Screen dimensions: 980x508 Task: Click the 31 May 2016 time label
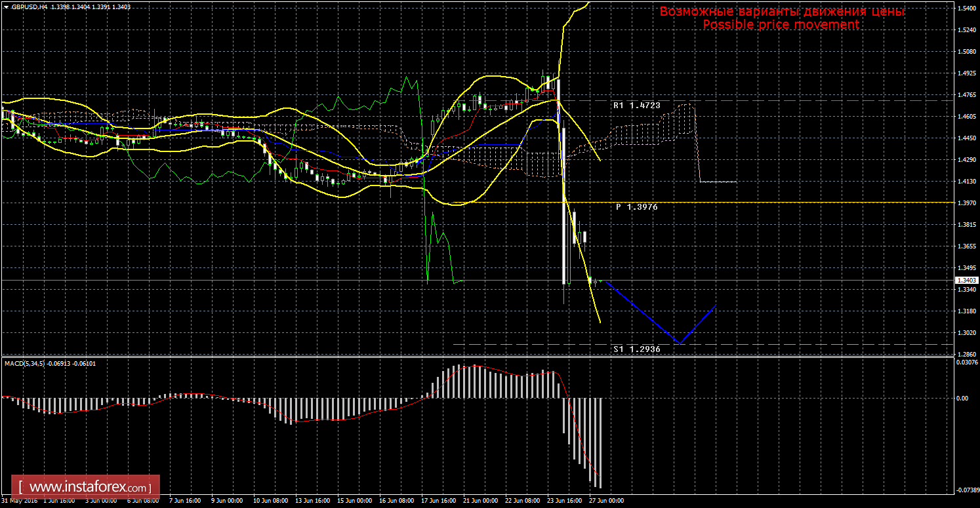coord(18,501)
